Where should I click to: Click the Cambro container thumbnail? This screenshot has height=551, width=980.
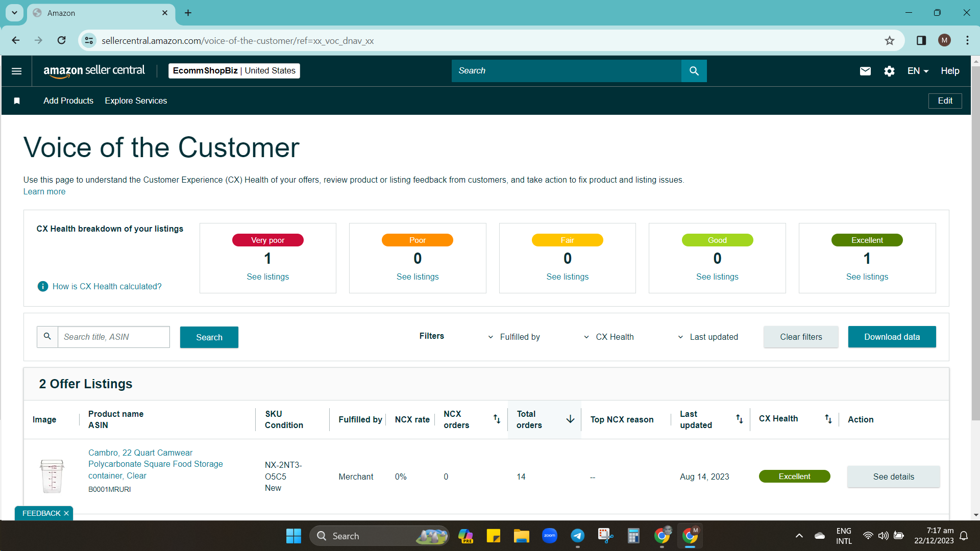coord(52,476)
